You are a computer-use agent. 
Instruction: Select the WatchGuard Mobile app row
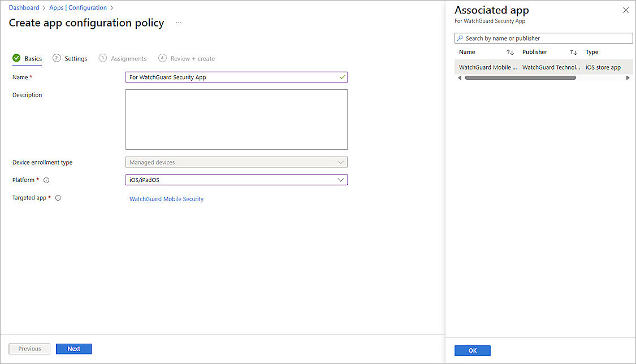(x=543, y=67)
